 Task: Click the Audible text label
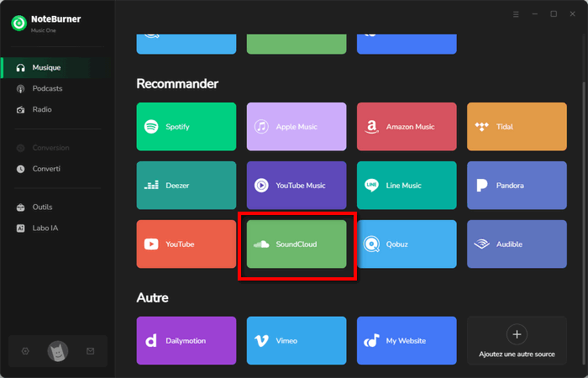509,244
